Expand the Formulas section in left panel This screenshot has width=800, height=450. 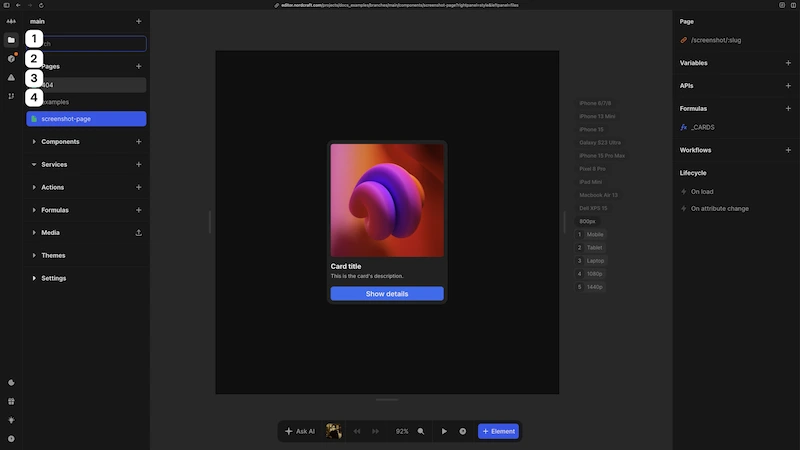pyautogui.click(x=34, y=210)
